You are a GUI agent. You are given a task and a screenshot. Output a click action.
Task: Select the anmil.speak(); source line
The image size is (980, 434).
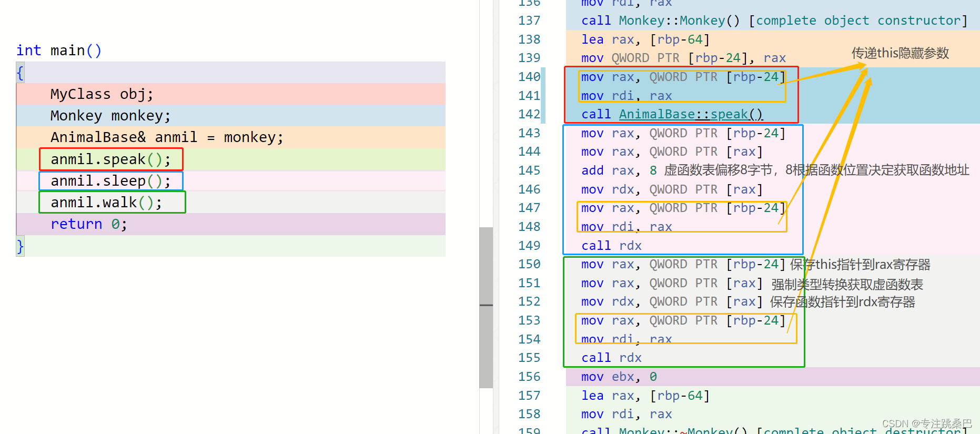pyautogui.click(x=110, y=159)
